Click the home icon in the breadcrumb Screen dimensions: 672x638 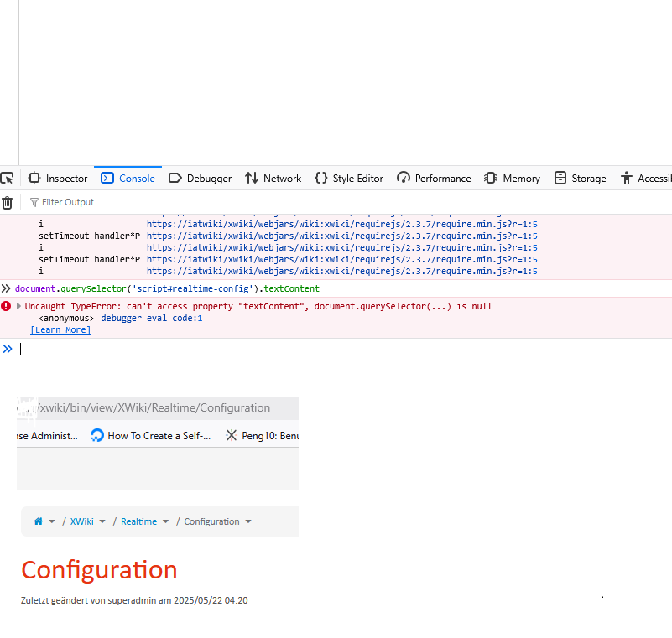(x=38, y=521)
